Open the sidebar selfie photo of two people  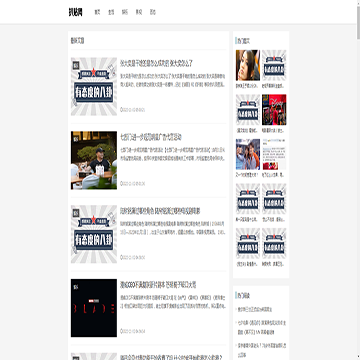point(248,154)
